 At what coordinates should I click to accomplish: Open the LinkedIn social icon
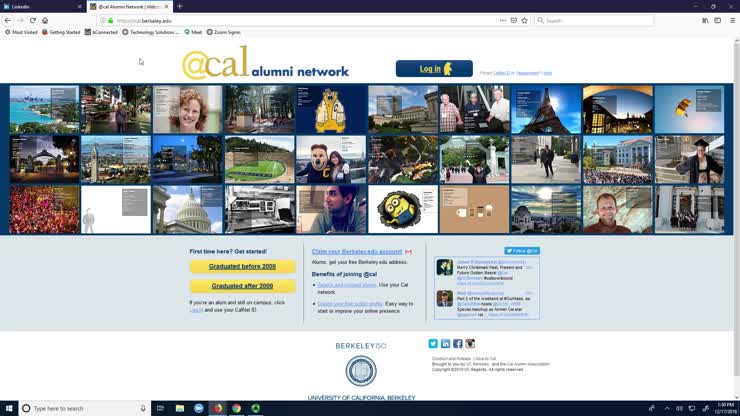[x=445, y=343]
